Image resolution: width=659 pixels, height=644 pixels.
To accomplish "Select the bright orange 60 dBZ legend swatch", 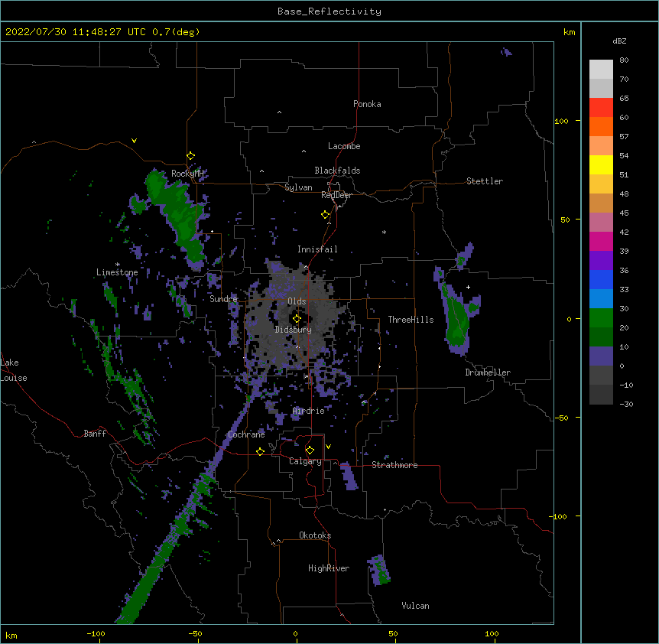I will click(601, 126).
